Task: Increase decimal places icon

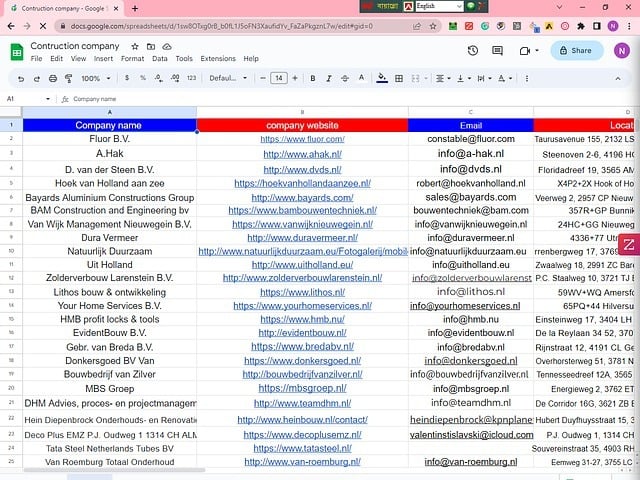Action: pos(175,78)
